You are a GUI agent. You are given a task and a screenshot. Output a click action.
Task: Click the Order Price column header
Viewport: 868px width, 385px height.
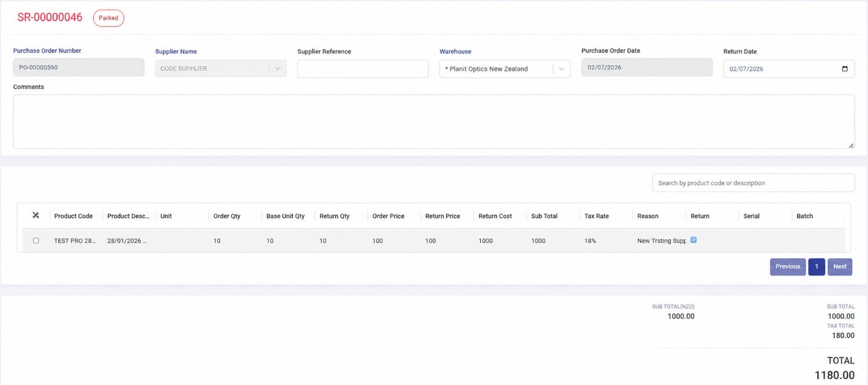pos(388,216)
